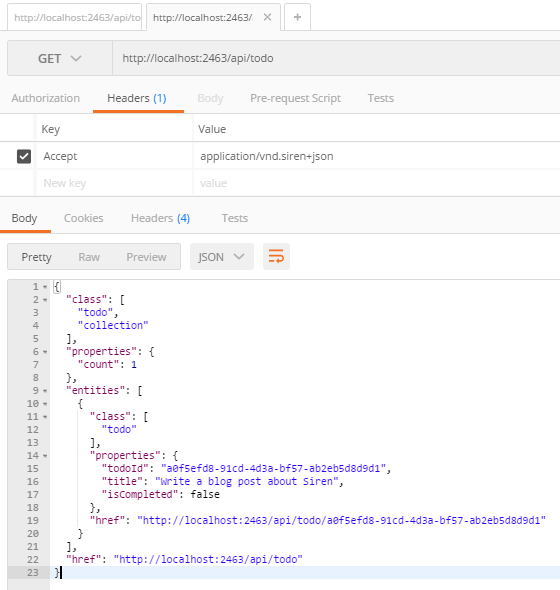Click the Key column header

51,129
